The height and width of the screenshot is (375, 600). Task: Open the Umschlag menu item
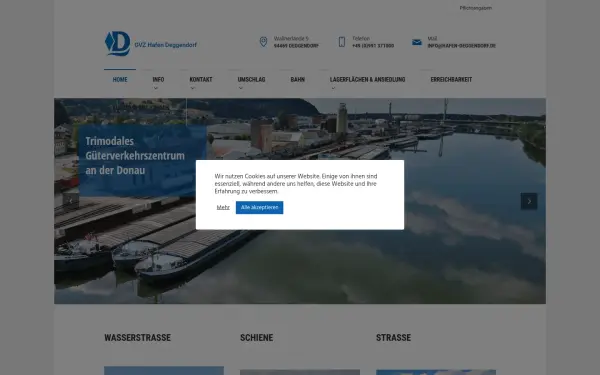click(251, 80)
